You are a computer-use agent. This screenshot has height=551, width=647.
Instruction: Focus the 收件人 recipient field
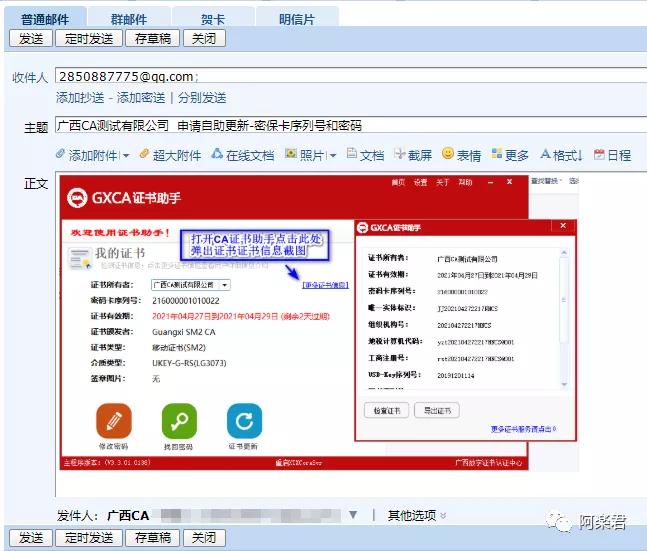[351, 76]
